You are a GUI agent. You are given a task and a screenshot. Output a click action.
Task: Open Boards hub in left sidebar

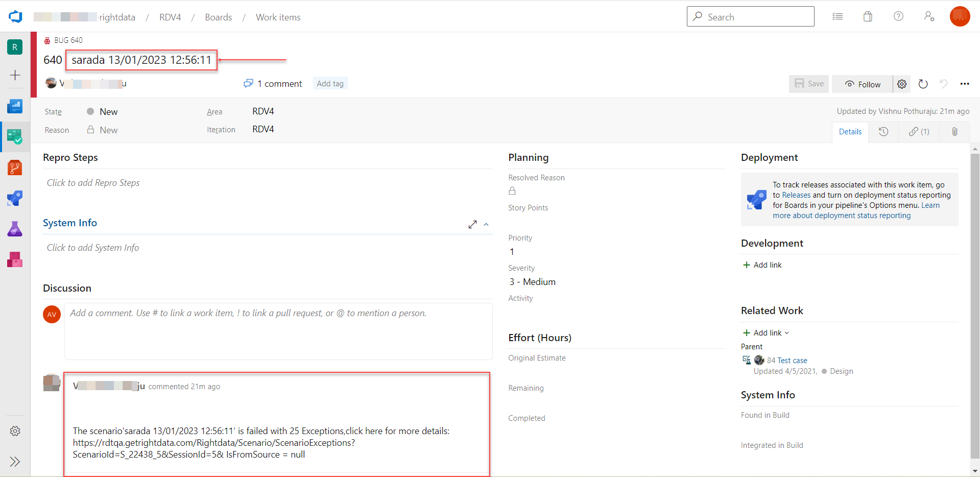click(x=15, y=136)
